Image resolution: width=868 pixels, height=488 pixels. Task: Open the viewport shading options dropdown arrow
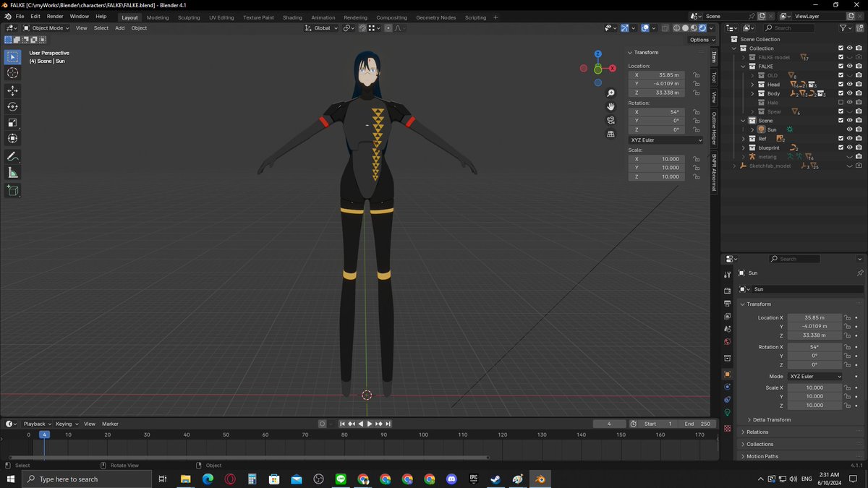pyautogui.click(x=711, y=28)
